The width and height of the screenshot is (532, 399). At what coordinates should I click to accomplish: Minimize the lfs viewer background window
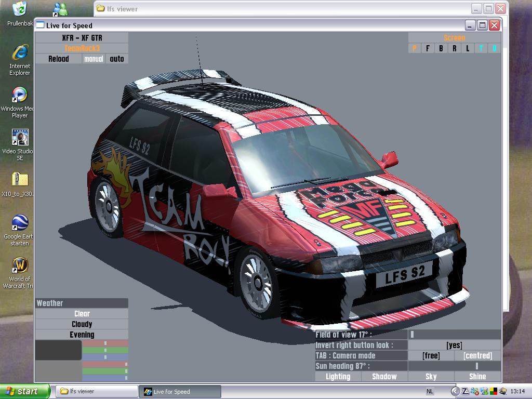476,8
